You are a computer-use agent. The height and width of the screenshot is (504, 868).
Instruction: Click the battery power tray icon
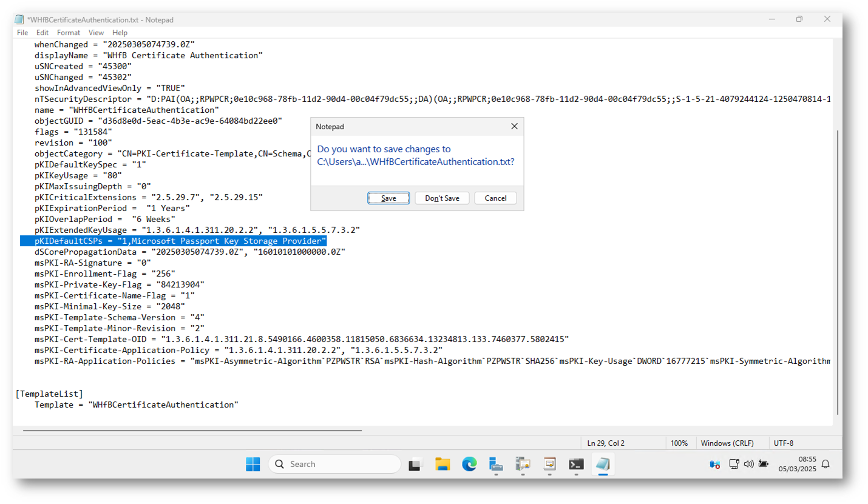(764, 464)
